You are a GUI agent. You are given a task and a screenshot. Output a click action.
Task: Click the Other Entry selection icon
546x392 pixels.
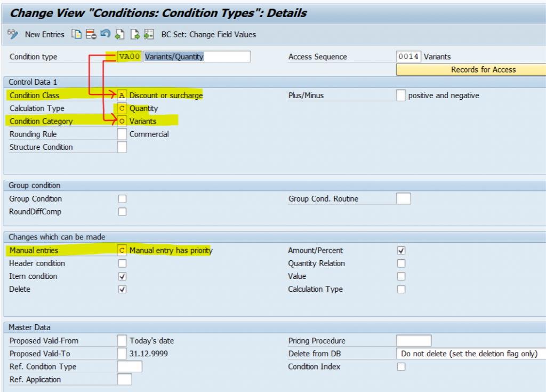pos(149,34)
